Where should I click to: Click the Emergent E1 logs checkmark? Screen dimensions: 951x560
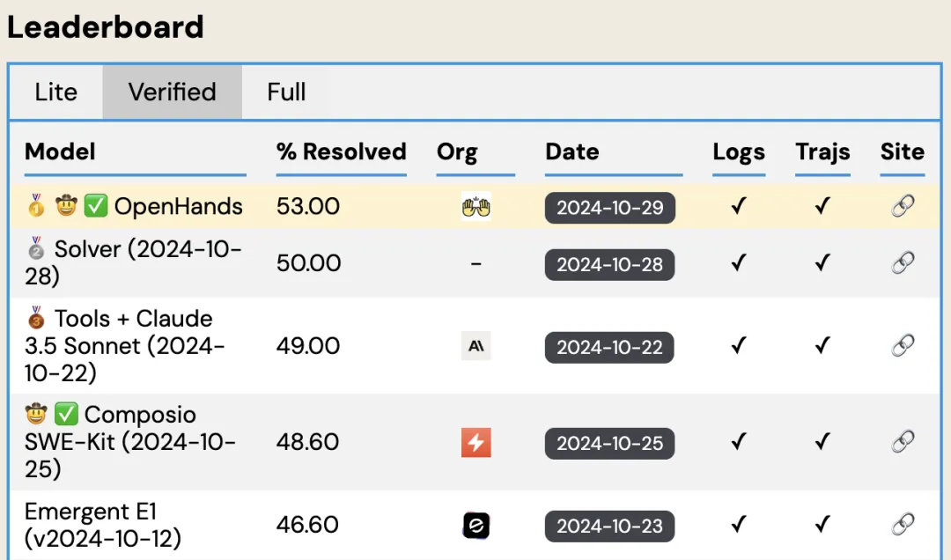click(738, 524)
